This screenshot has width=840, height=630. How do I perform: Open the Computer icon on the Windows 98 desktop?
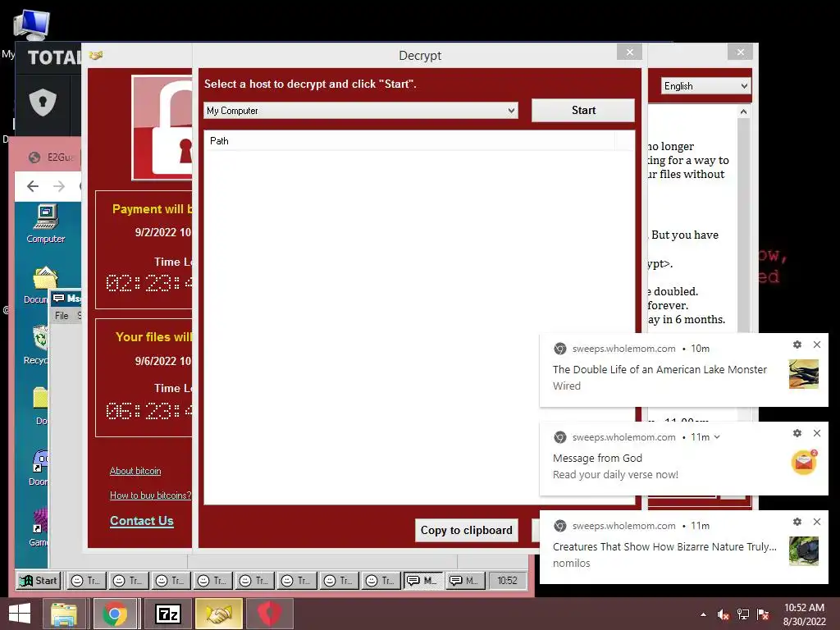[x=46, y=224]
